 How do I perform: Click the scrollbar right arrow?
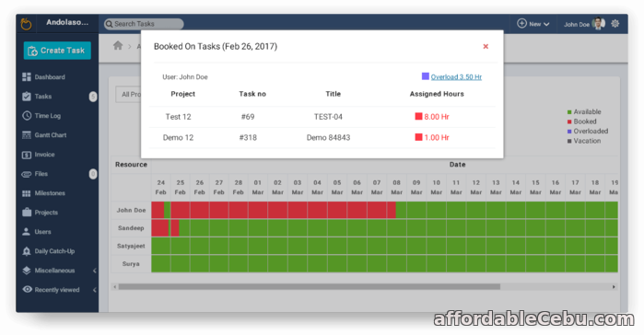tap(614, 287)
